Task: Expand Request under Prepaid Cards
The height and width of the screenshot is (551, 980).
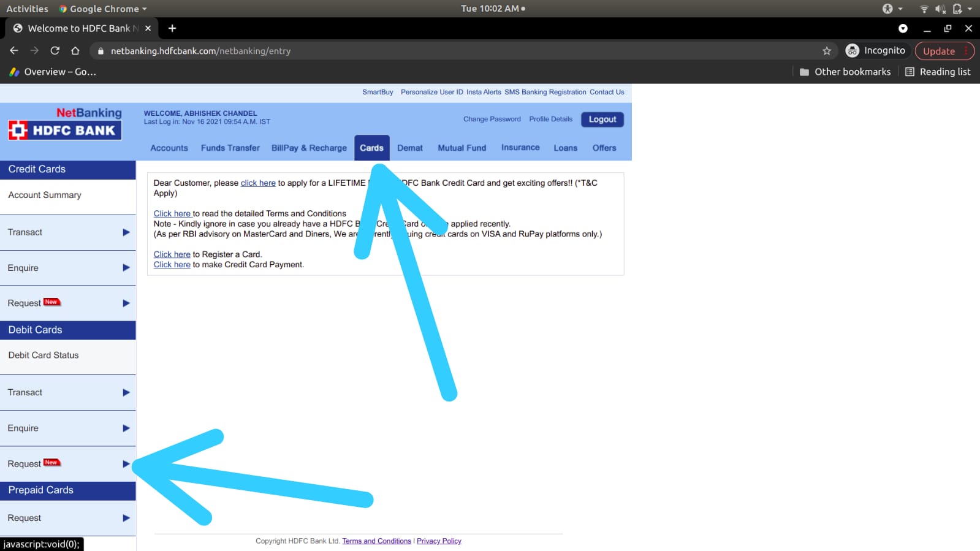Action: 68,518
